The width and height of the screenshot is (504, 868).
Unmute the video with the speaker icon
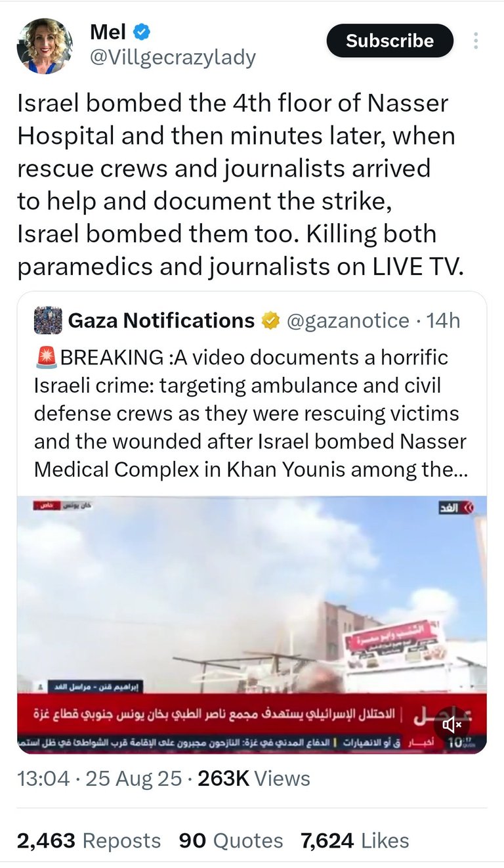452,724
